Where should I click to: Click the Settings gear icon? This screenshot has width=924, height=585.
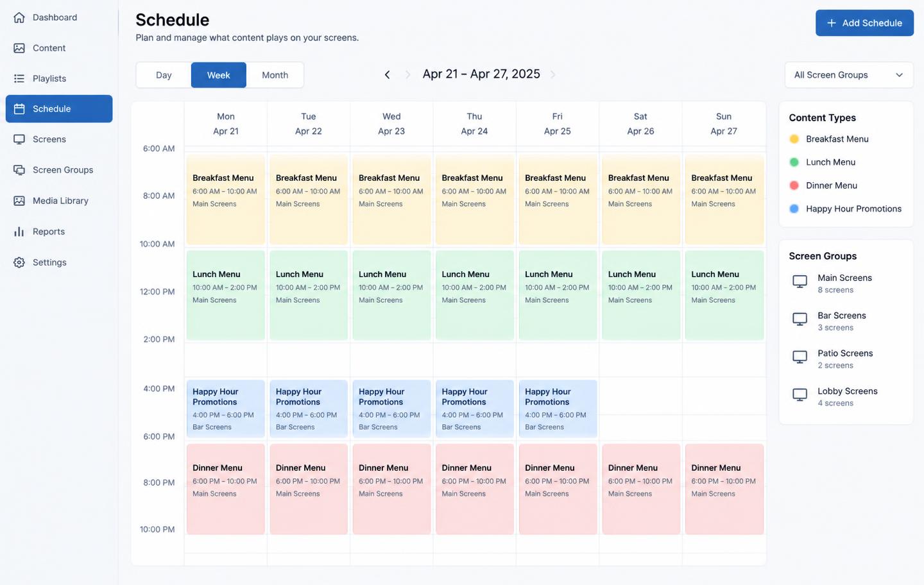(x=19, y=262)
